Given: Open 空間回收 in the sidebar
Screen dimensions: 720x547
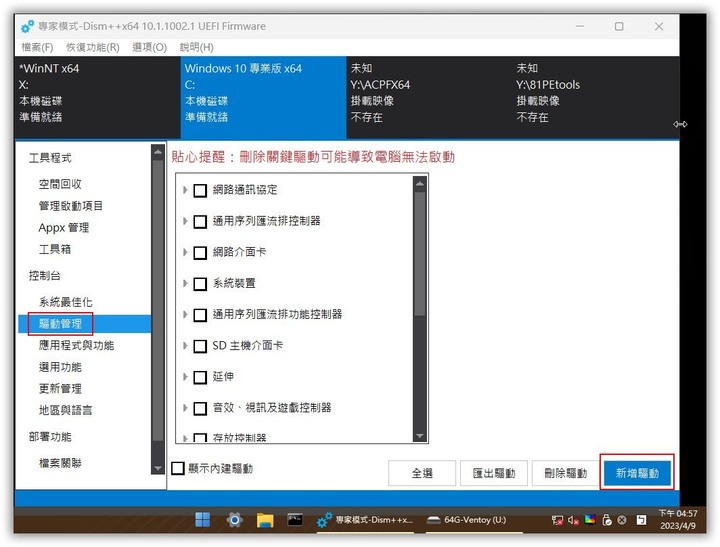Looking at the screenshot, I should (60, 184).
